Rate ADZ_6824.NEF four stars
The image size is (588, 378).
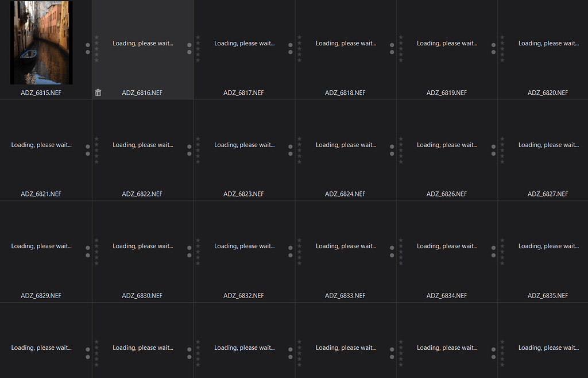click(299, 155)
